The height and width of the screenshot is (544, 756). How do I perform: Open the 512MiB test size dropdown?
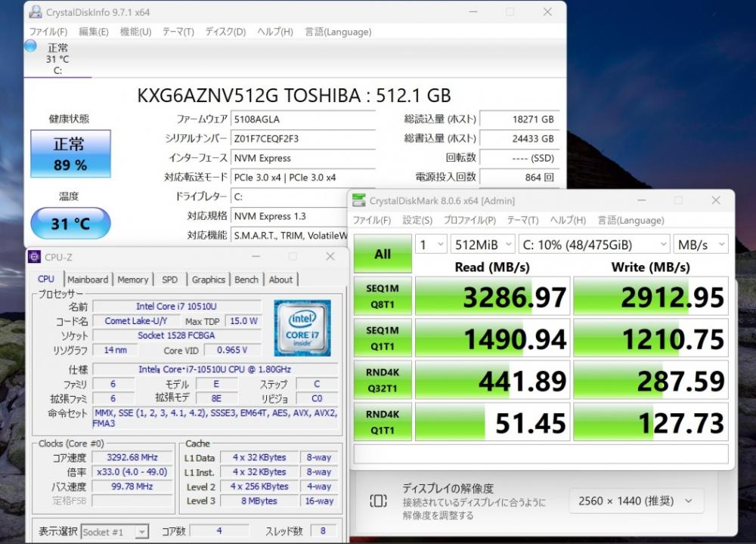coord(482,245)
